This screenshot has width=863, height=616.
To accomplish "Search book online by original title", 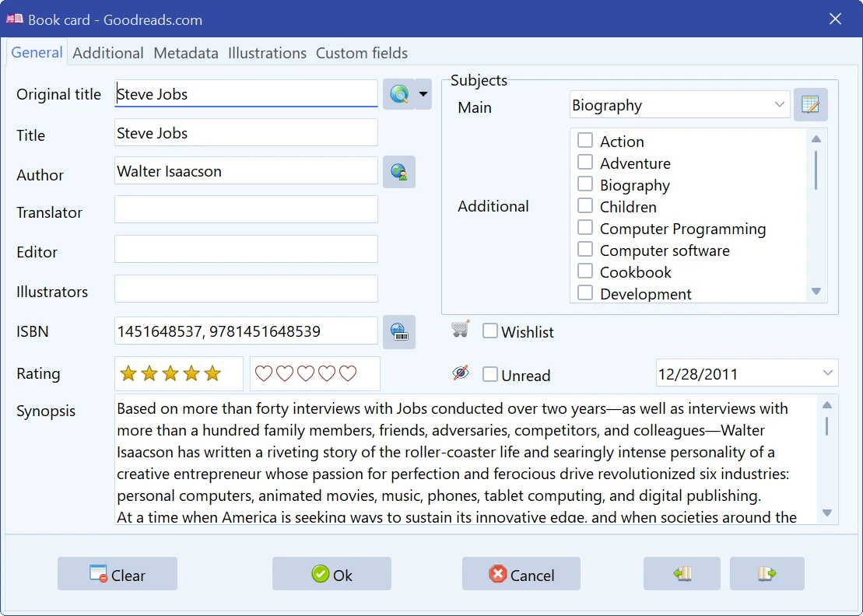I will tap(398, 94).
